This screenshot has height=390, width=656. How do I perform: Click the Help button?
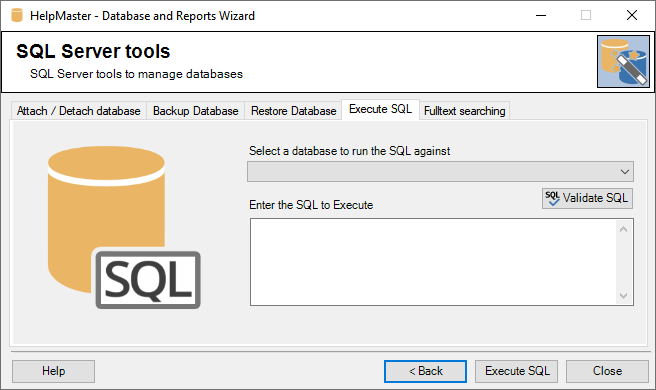54,371
